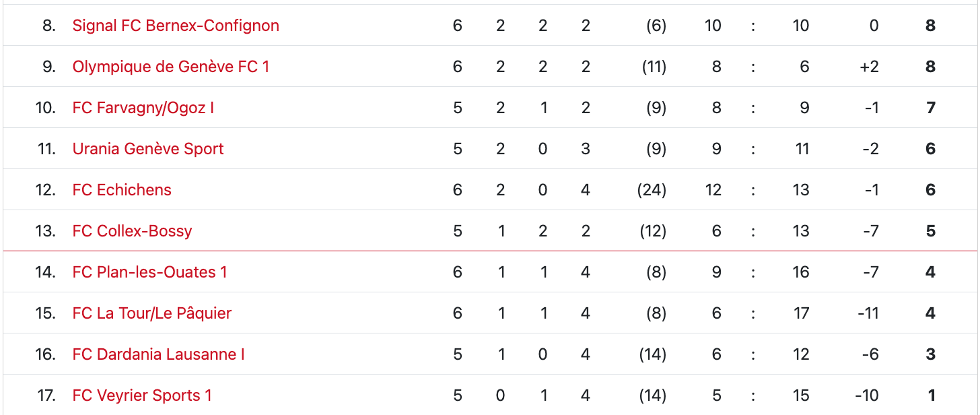Open the FC Echichens team link
Image resolution: width=980 pixels, height=415 pixels.
click(122, 190)
